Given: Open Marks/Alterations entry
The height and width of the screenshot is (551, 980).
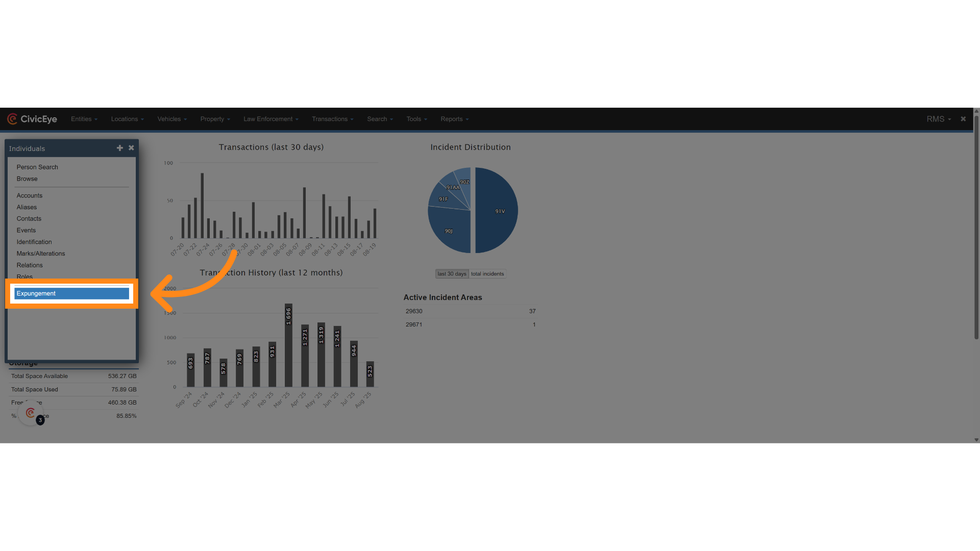Looking at the screenshot, I should [x=41, y=254].
